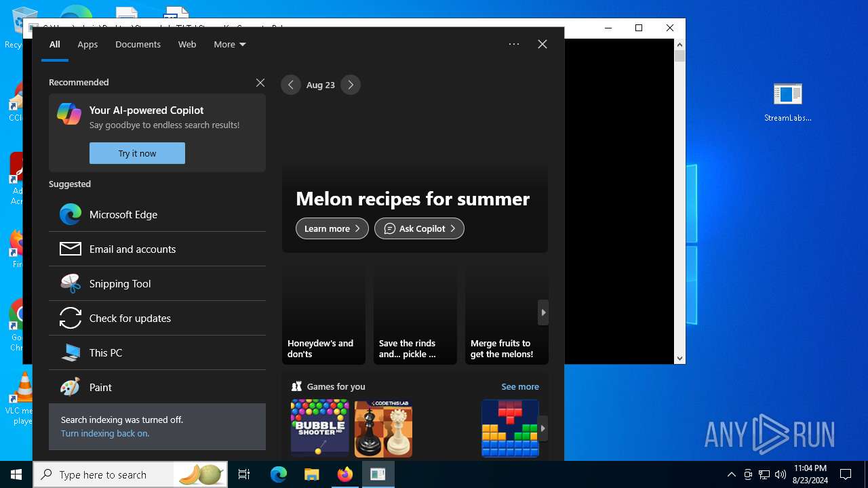Expand the More filter dropdown
This screenshot has width=868, height=488.
tap(230, 44)
